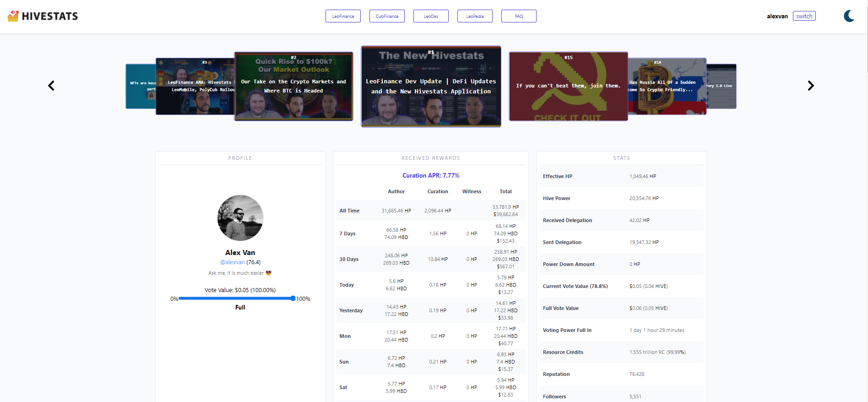Screen dimensions: 868x402
Task: Click the Curation APR: 7.77% text
Action: [x=431, y=175]
